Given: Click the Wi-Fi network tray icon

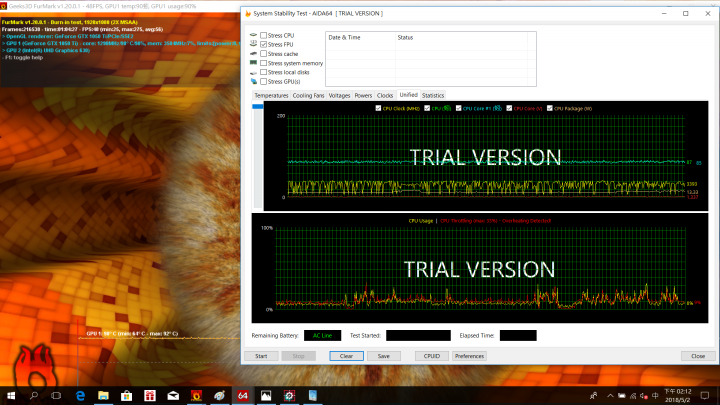Looking at the screenshot, I should point(633,396).
